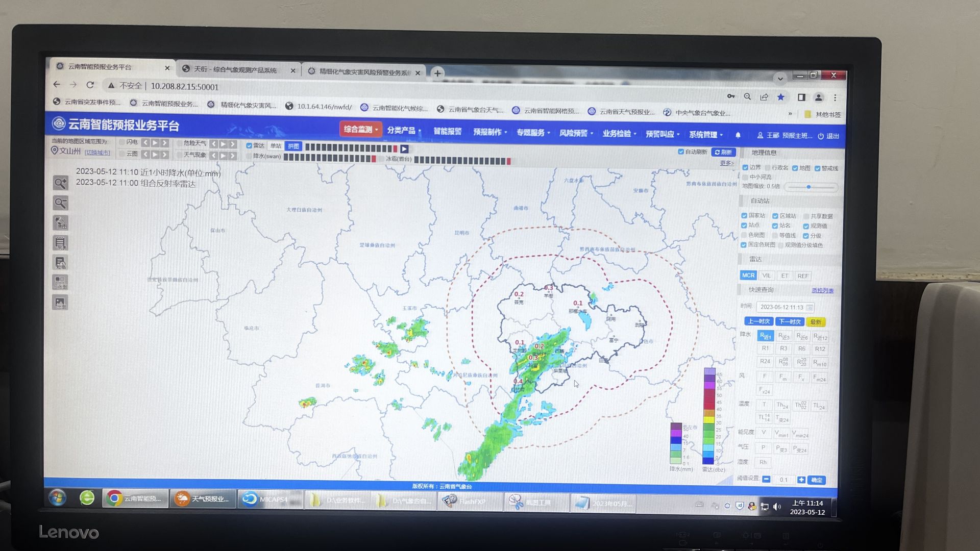The height and width of the screenshot is (551, 980).
Task: Enable the 中小河流 rivers checkbox
Action: (x=745, y=177)
